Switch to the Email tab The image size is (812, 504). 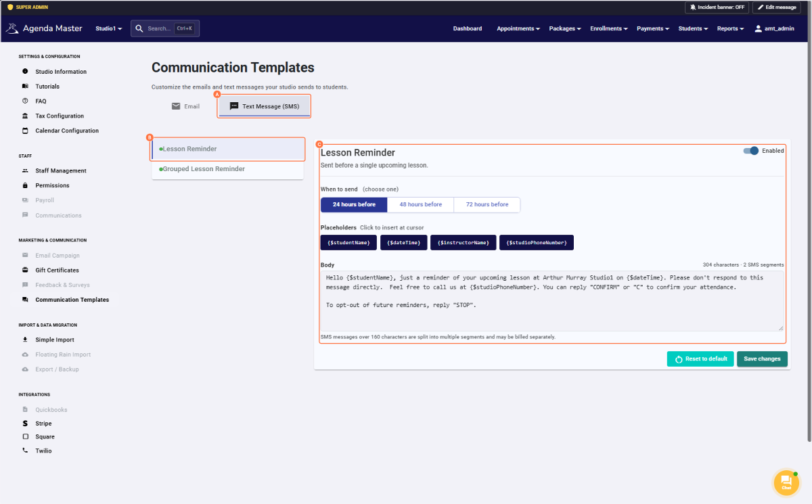pos(185,106)
